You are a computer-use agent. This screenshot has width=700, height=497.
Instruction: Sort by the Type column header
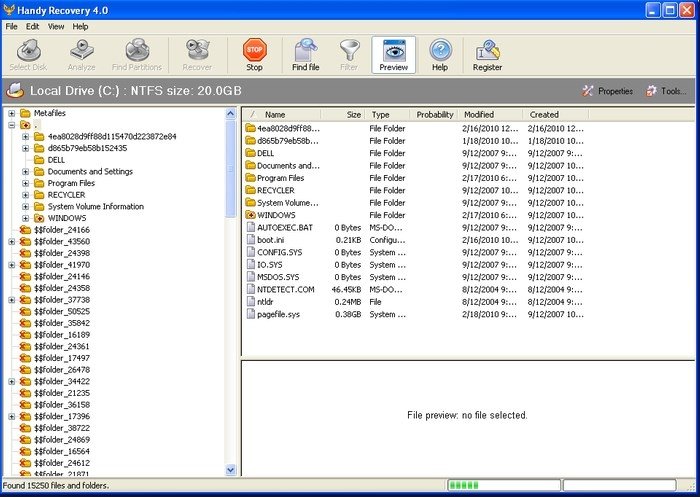click(388, 115)
